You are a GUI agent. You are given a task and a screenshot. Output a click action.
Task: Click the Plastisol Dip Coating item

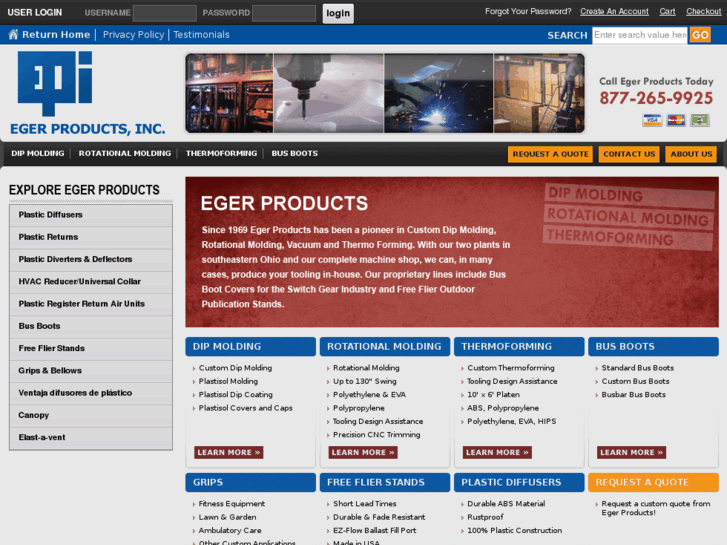pyautogui.click(x=236, y=395)
